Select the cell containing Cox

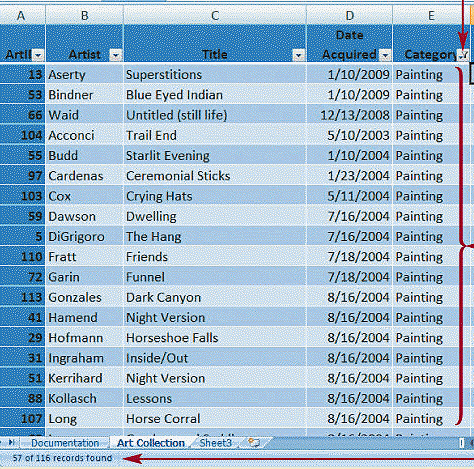[84, 196]
